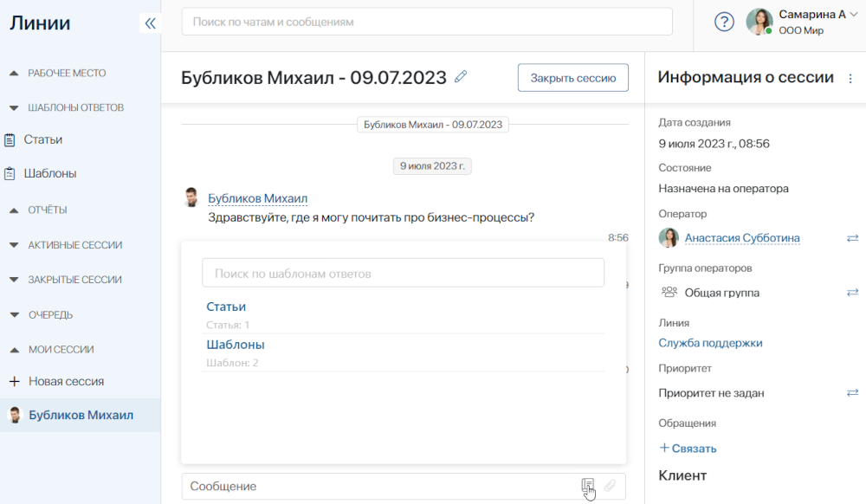This screenshot has width=866, height=504.
Task: Start a Новая сессия from sidebar
Action: [65, 381]
